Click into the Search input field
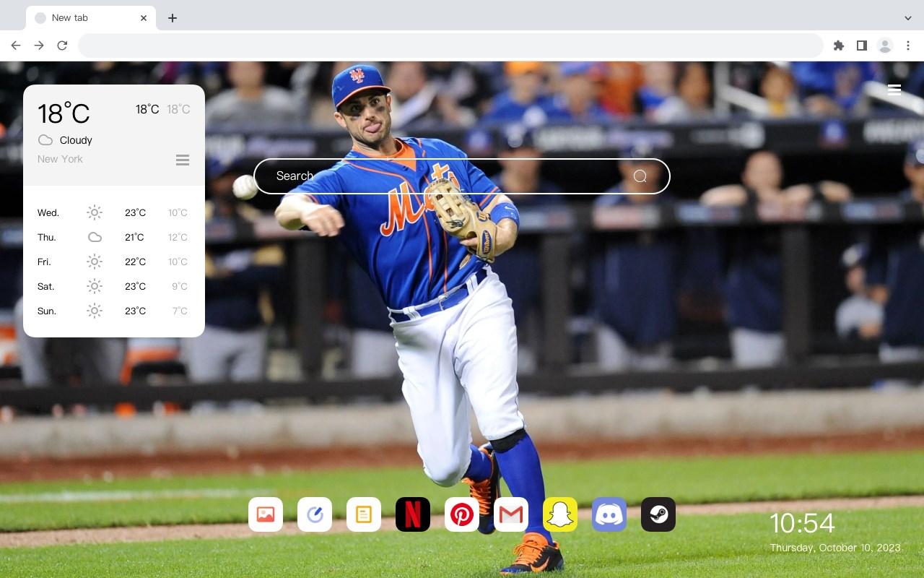 click(462, 176)
